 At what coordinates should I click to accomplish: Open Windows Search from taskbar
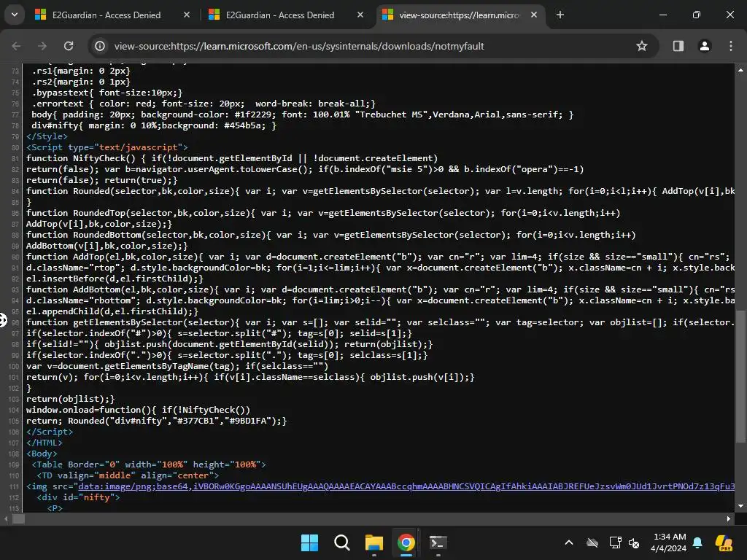[341, 542]
